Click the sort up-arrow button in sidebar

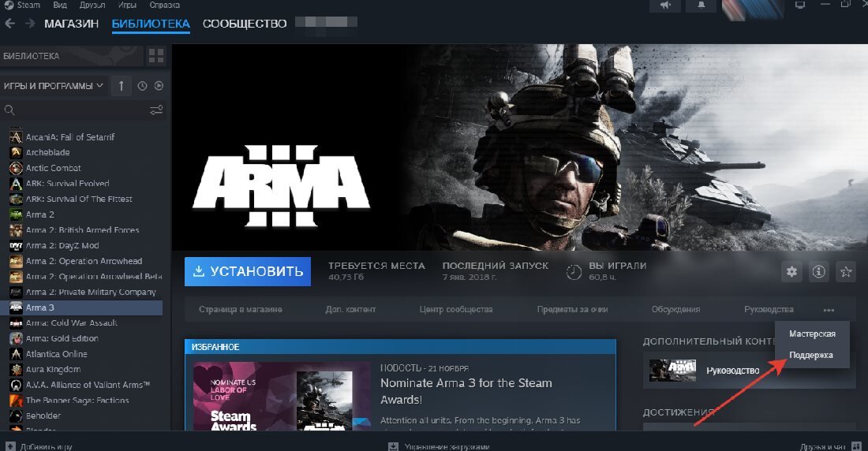[x=122, y=86]
